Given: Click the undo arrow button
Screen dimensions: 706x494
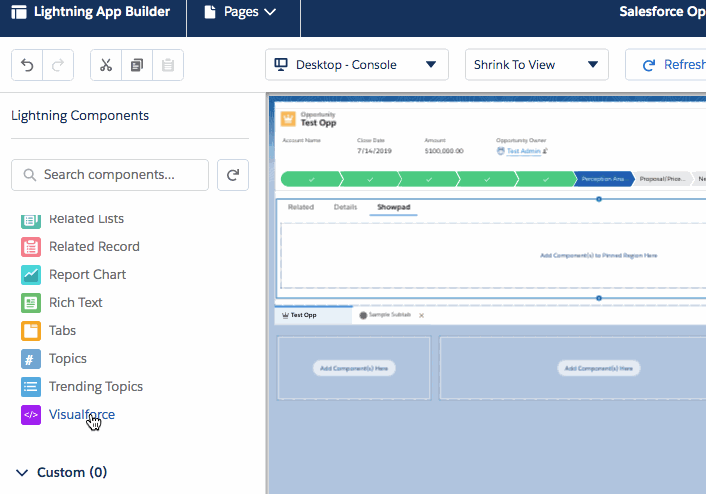Looking at the screenshot, I should tap(27, 65).
